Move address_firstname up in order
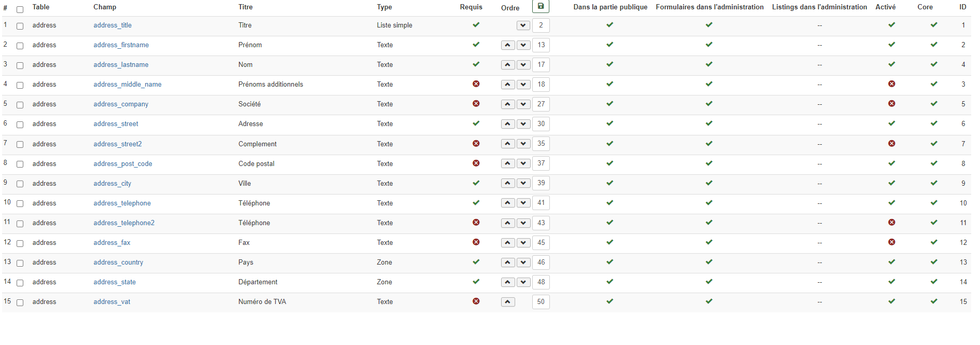 [508, 45]
